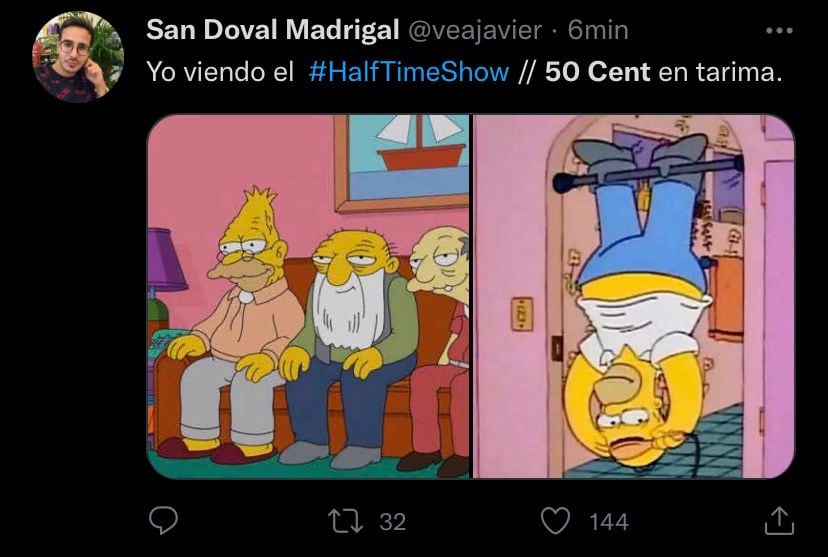The image size is (828, 557).
Task: Select the bold 50 Cent text
Action: point(597,71)
